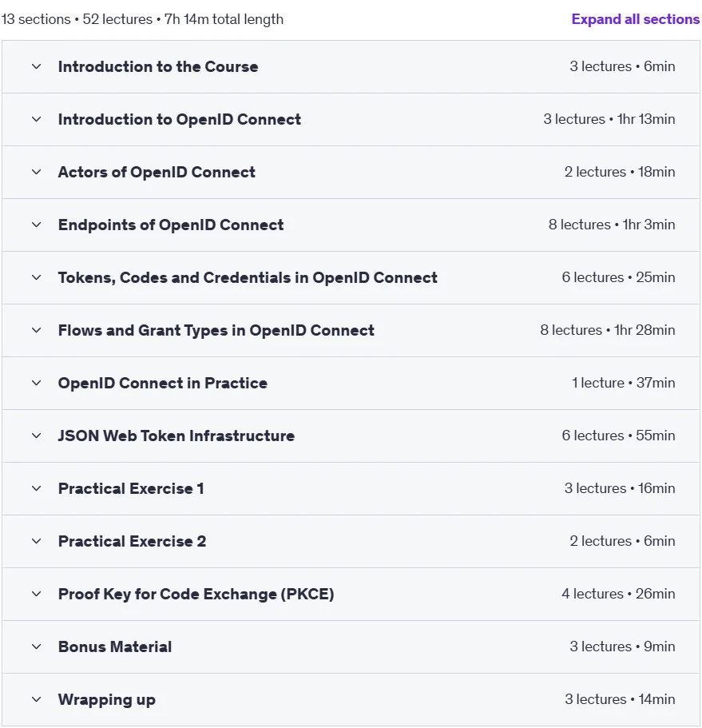Open the JSON Web Token Infrastructure section title
Screen dimensions: 702x728
point(176,436)
